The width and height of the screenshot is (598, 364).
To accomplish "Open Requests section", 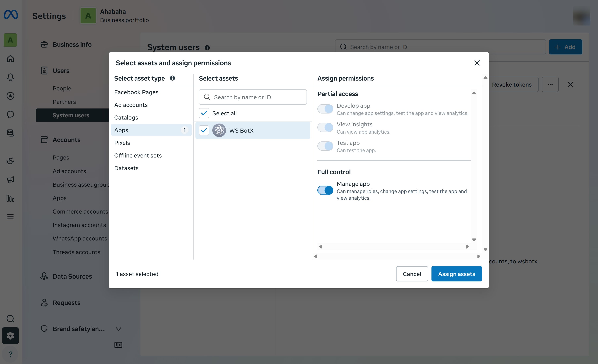I will point(66,303).
